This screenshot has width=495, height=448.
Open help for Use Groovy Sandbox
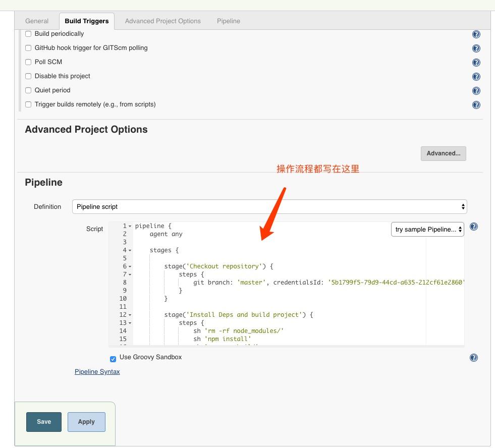click(473, 357)
